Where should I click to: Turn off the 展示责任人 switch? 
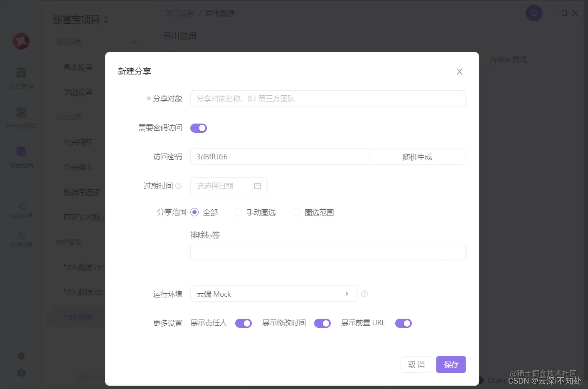click(x=243, y=323)
